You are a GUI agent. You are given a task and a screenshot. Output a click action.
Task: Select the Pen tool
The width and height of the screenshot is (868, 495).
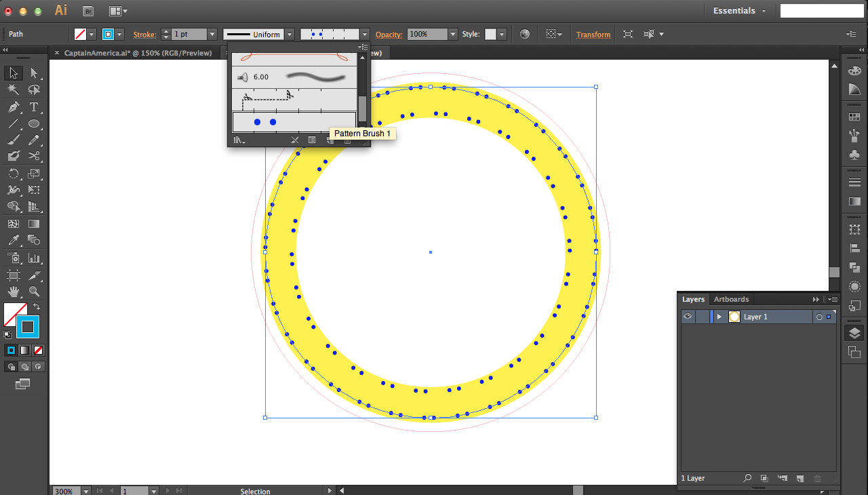[x=13, y=106]
